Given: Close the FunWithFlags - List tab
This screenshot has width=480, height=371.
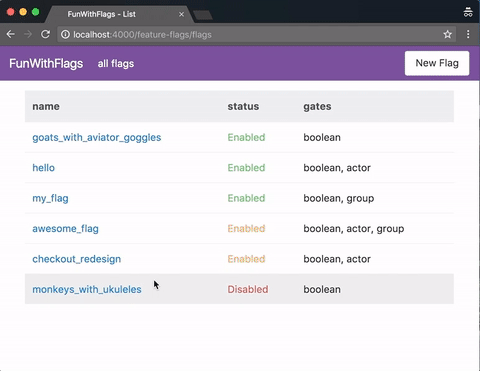Looking at the screenshot, I should coord(181,14).
